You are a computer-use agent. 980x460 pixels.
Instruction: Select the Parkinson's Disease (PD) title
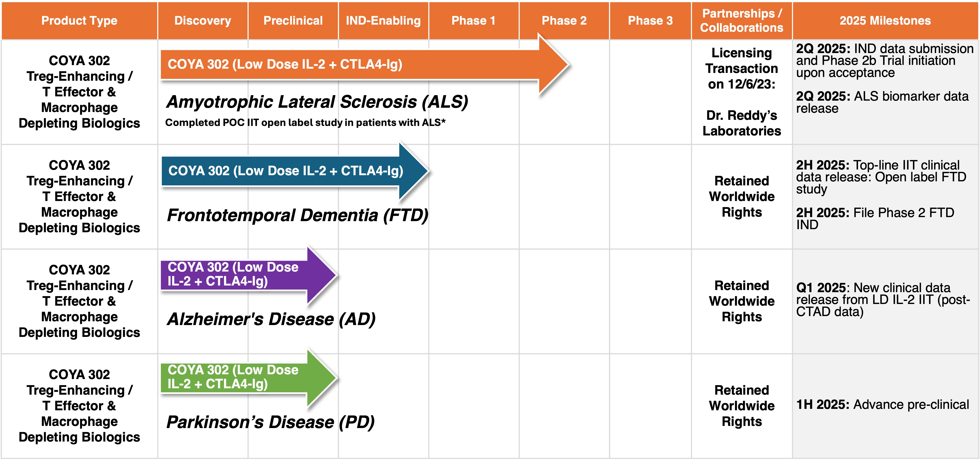point(270,422)
